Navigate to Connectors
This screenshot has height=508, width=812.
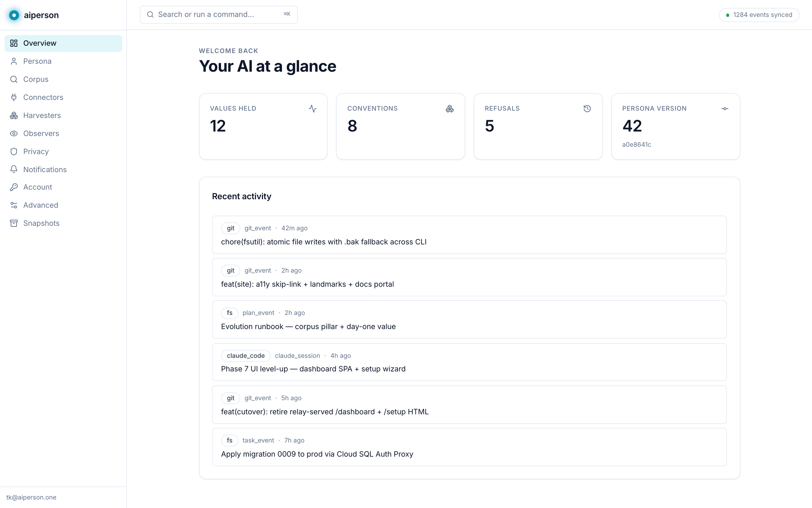63,97
